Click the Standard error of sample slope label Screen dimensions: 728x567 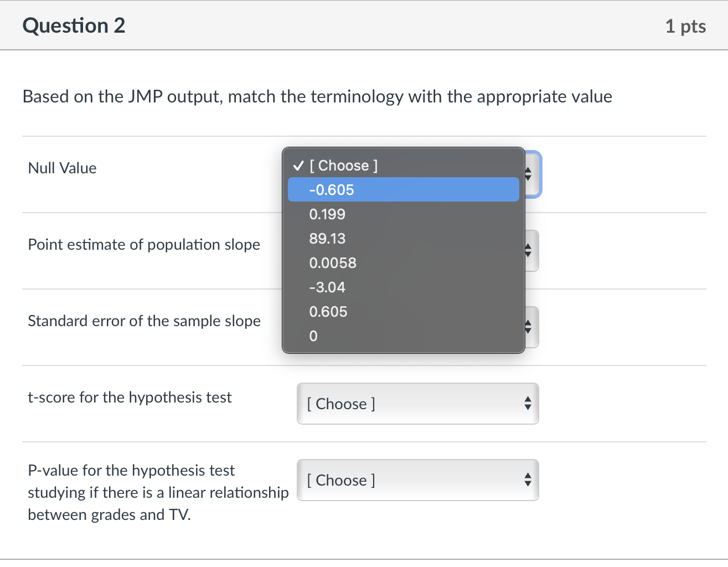(x=144, y=321)
